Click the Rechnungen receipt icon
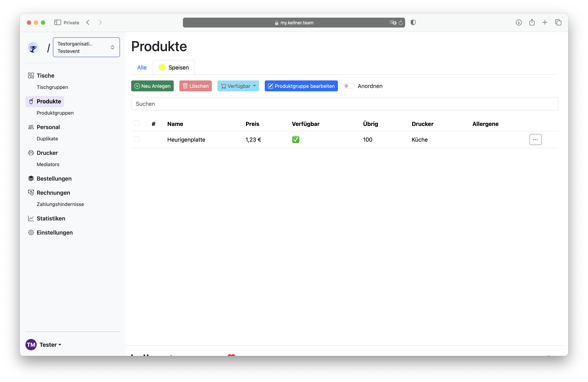Viewport: 588px width, 382px height. point(31,192)
